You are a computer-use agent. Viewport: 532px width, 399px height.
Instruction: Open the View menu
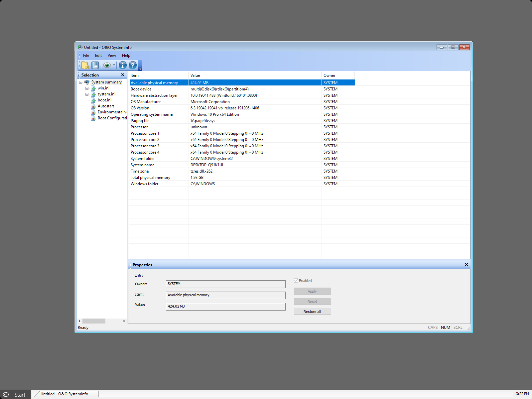coord(112,56)
